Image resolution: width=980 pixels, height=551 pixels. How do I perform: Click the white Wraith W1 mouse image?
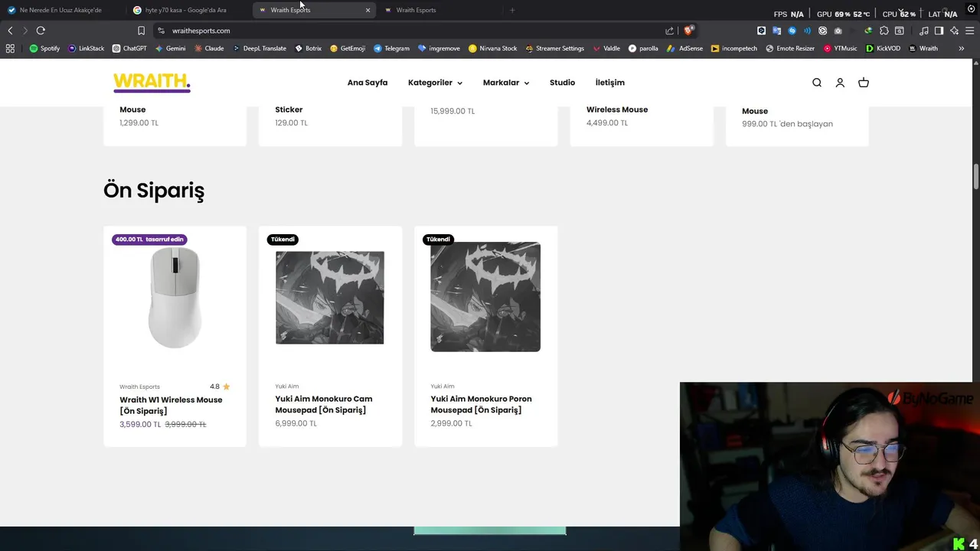175,298
